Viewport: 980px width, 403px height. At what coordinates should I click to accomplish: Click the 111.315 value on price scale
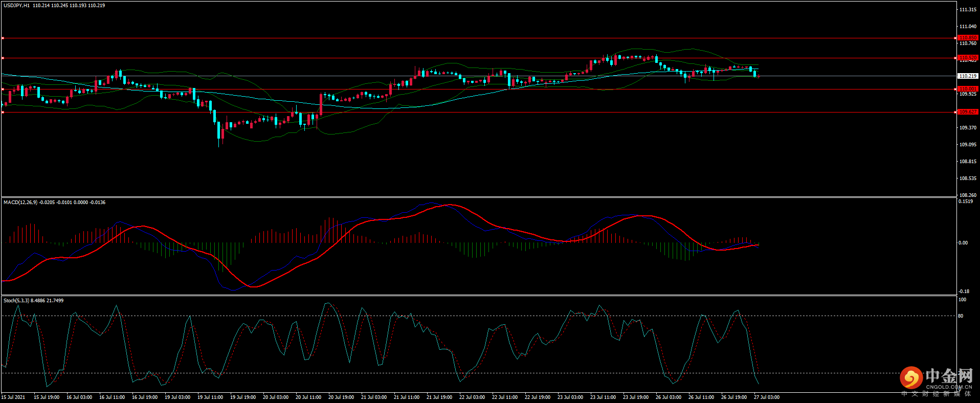pyautogui.click(x=967, y=10)
